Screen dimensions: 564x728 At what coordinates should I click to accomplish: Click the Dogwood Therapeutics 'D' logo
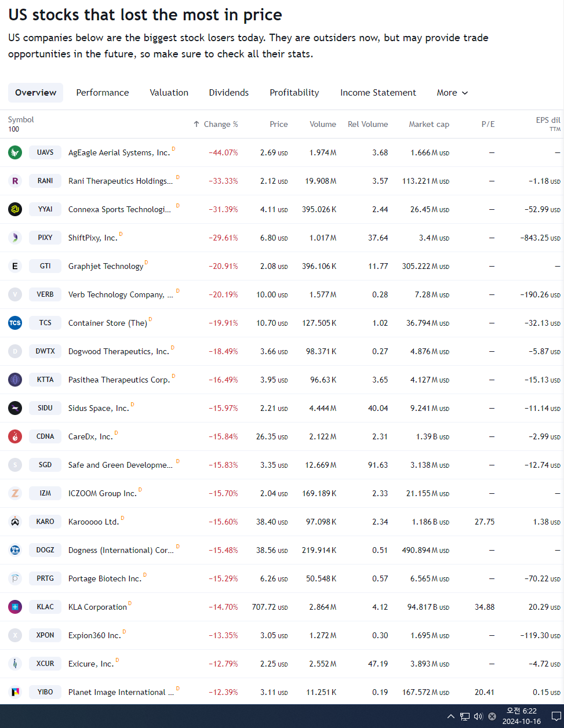[15, 351]
